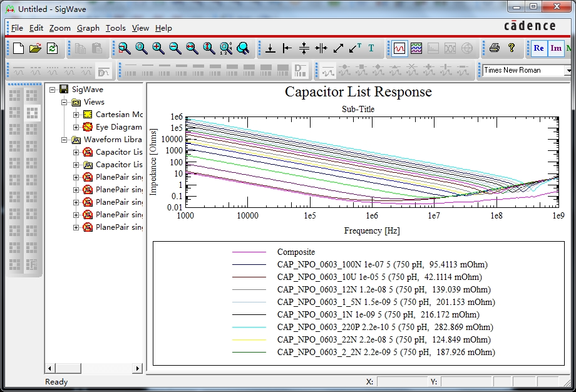
Task: Click the double magnifier zoom icon
Action: coord(243,48)
